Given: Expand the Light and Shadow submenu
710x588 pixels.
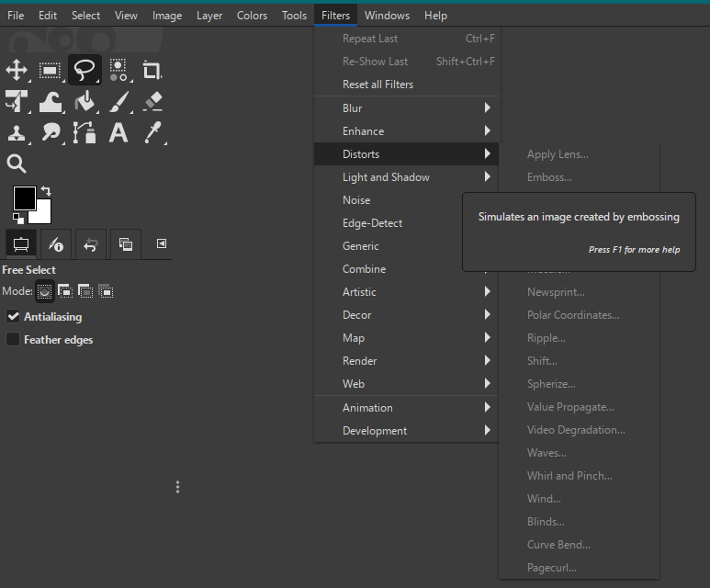Looking at the screenshot, I should [407, 177].
